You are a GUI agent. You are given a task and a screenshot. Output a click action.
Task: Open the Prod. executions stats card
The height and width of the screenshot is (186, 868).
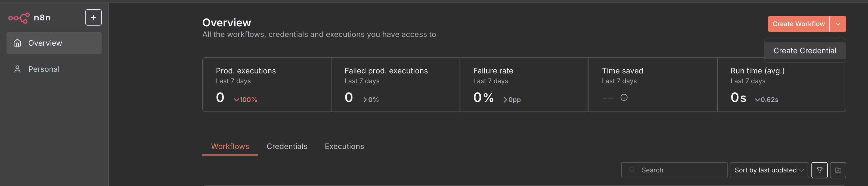[x=267, y=85]
